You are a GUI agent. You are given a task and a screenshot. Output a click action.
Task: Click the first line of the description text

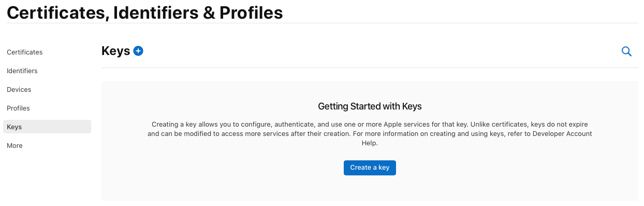tap(370, 125)
